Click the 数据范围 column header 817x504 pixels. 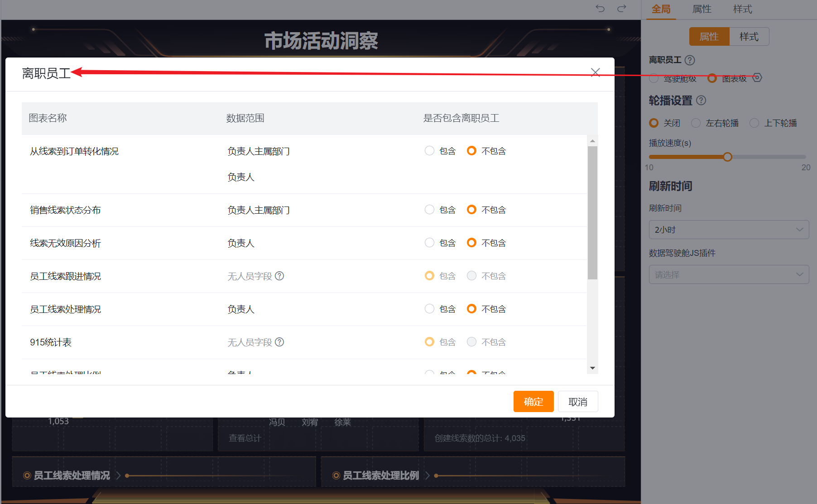[x=245, y=118]
